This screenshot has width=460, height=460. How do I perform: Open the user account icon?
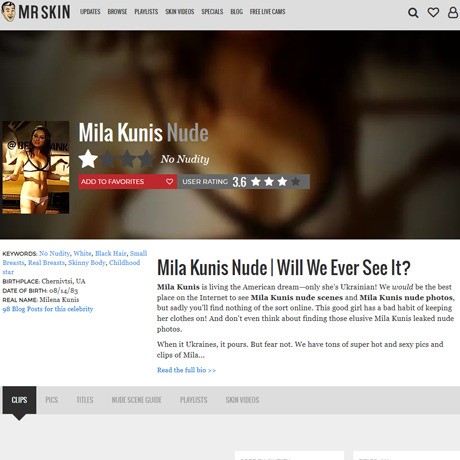coord(453,12)
